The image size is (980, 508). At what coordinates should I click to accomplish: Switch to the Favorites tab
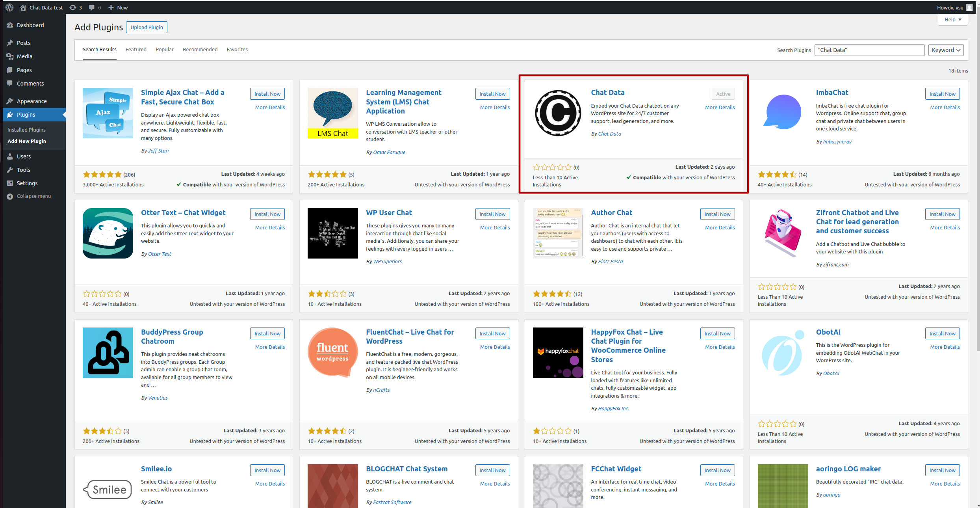[237, 50]
